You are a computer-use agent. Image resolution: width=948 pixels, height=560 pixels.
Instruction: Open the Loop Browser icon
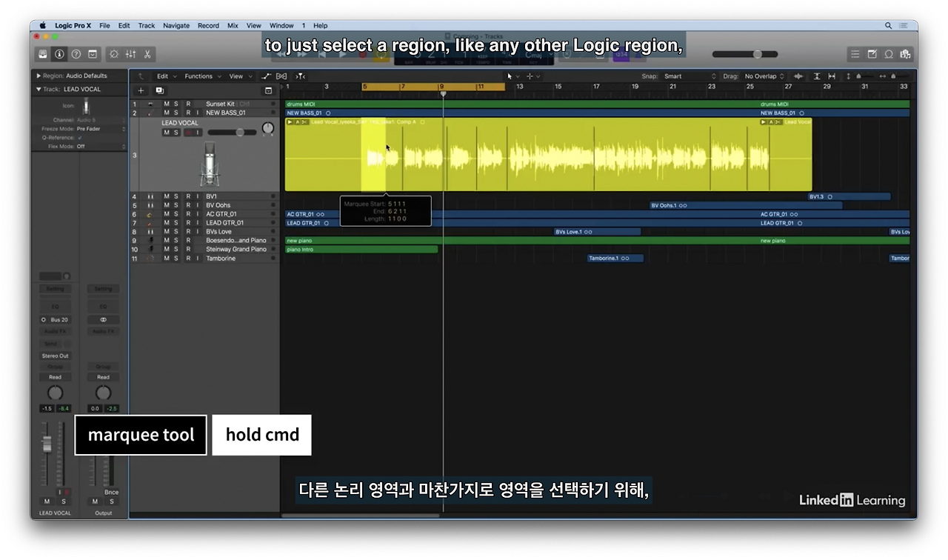pos(889,54)
